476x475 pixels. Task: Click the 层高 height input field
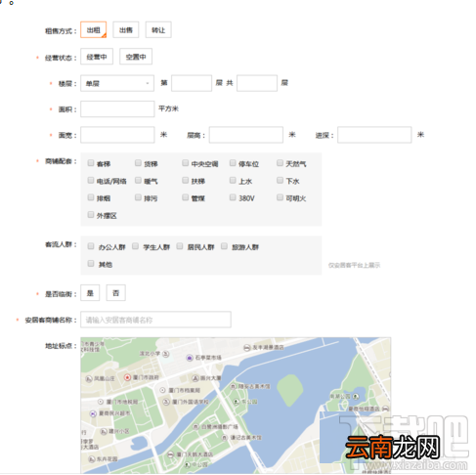246,135
